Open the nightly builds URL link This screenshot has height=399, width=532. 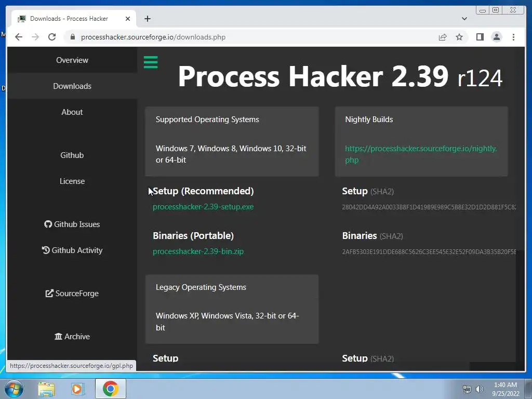point(421,154)
